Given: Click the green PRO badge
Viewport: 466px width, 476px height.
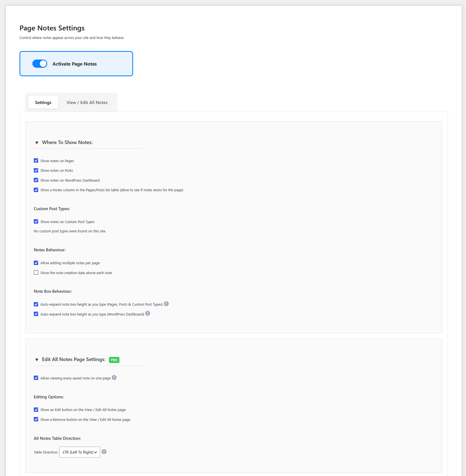Looking at the screenshot, I should (114, 360).
